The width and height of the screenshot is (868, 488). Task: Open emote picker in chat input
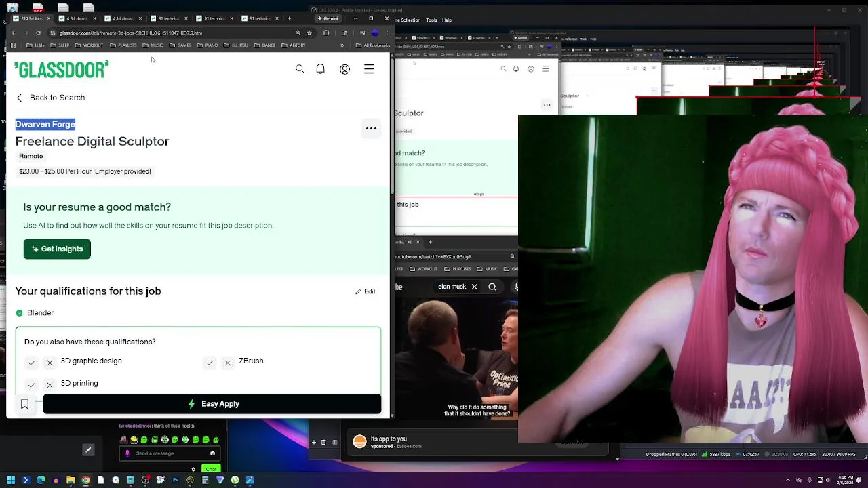tap(212, 453)
